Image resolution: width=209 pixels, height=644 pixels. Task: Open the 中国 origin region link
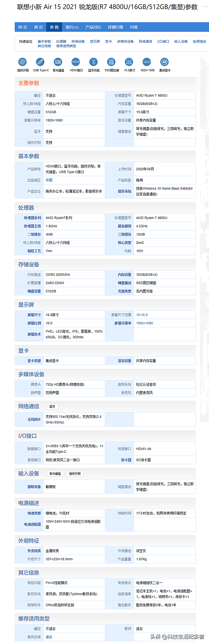pos(49,180)
